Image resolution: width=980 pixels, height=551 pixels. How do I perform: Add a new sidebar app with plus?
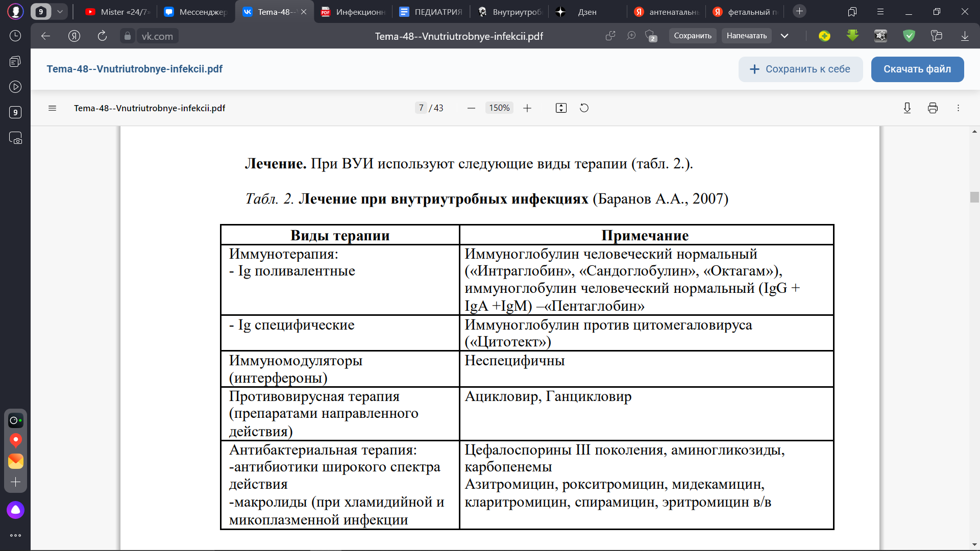15,482
